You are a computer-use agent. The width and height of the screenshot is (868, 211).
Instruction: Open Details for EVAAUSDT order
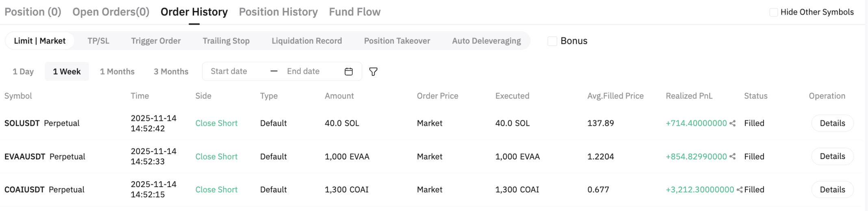point(832,157)
